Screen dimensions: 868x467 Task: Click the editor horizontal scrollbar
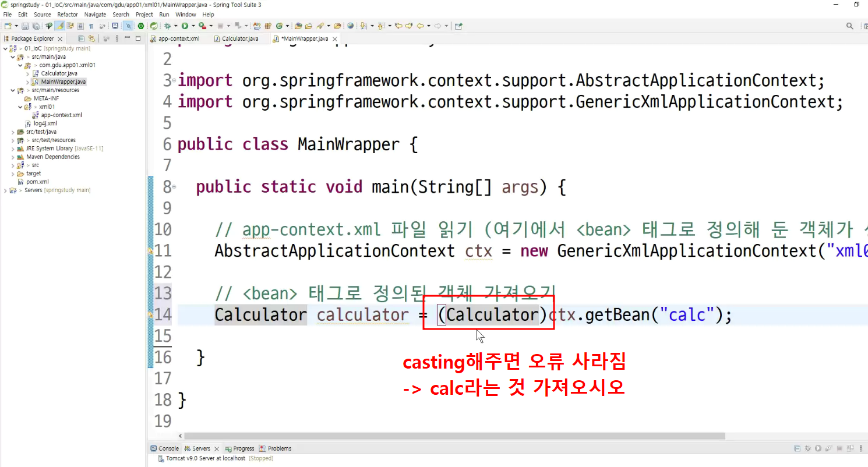click(x=454, y=436)
